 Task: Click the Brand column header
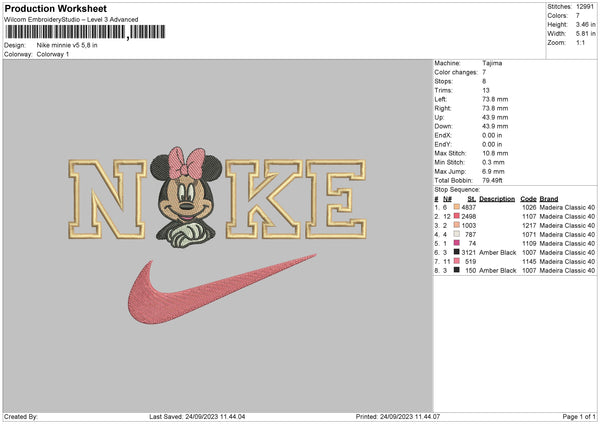[x=549, y=199]
